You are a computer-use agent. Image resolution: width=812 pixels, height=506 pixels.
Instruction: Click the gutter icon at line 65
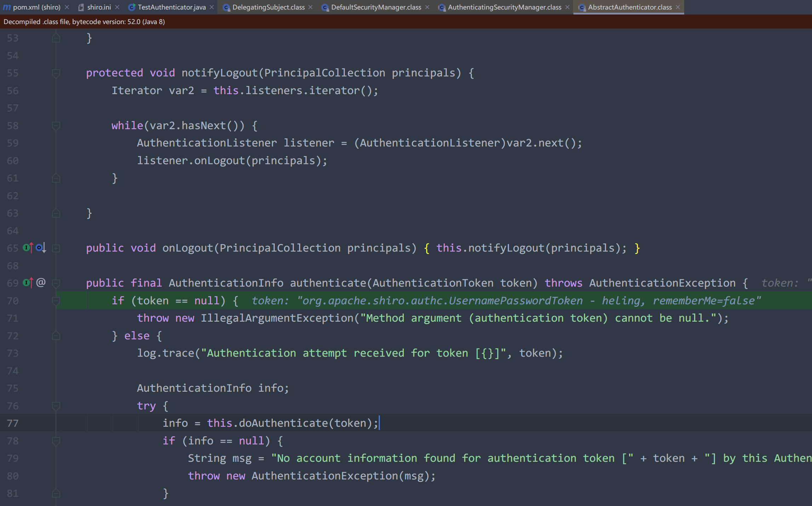[26, 248]
